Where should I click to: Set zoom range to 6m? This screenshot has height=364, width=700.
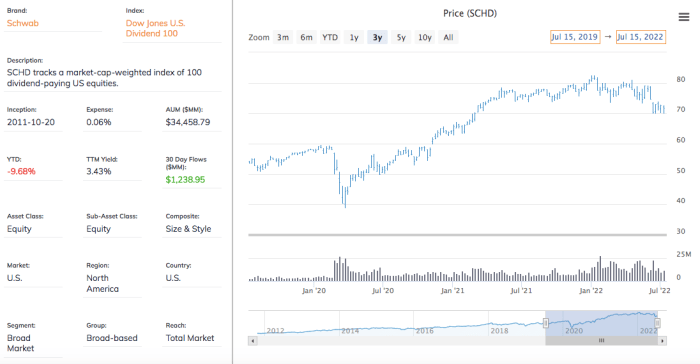306,38
